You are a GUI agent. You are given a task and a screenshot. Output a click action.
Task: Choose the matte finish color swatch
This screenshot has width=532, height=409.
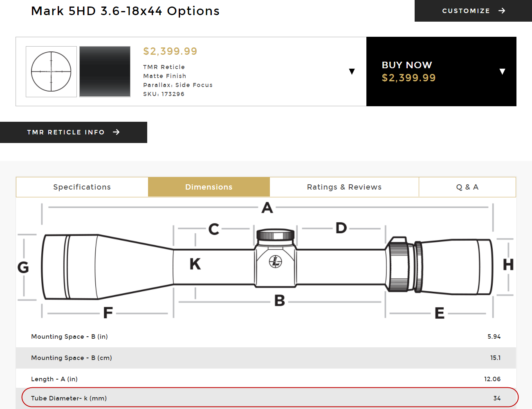click(105, 72)
